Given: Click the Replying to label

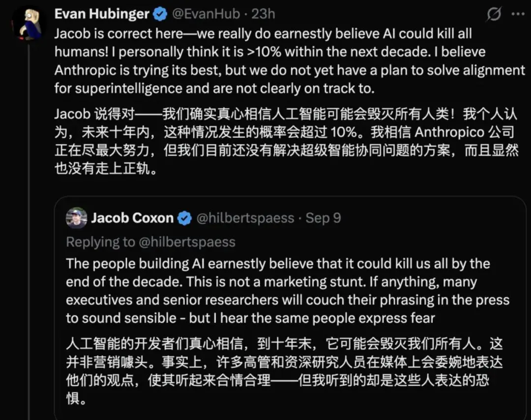Looking at the screenshot, I should pyautogui.click(x=101, y=242).
